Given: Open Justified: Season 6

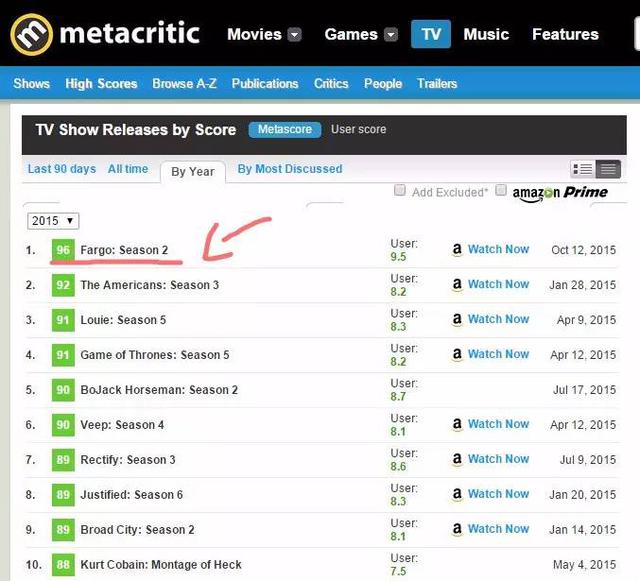Looking at the screenshot, I should point(131,495).
